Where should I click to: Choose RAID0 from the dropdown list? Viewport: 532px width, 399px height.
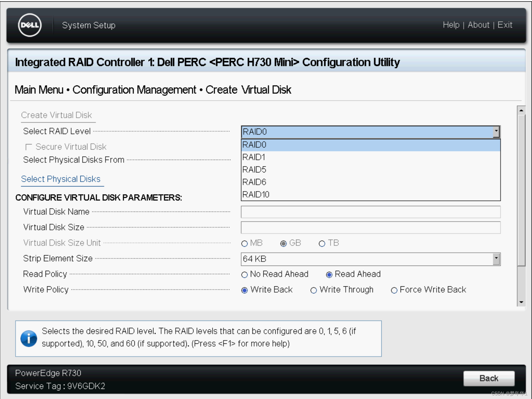[x=371, y=145]
